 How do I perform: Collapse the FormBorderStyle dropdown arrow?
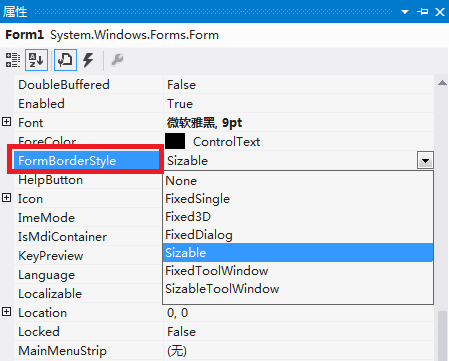tap(425, 160)
